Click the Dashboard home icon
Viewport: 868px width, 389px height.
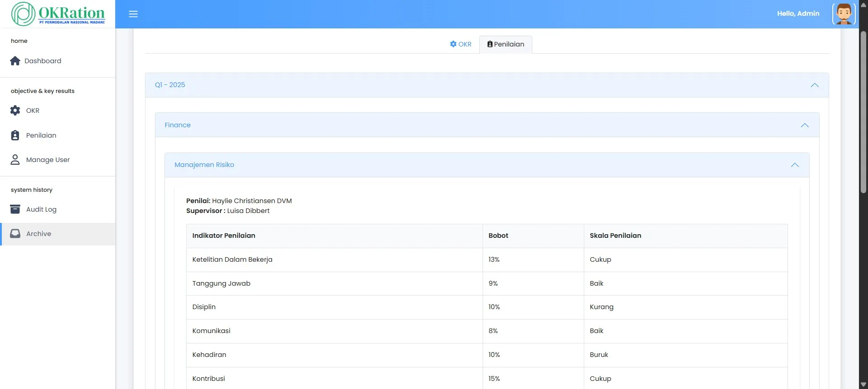15,61
